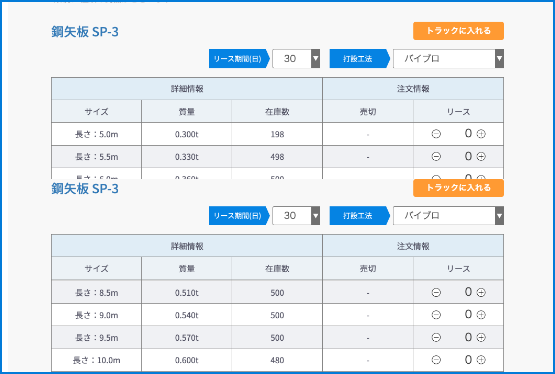555x374 pixels.
Task: Click 売切 dash cell in 長さ:5.5m row
Action: [368, 157]
